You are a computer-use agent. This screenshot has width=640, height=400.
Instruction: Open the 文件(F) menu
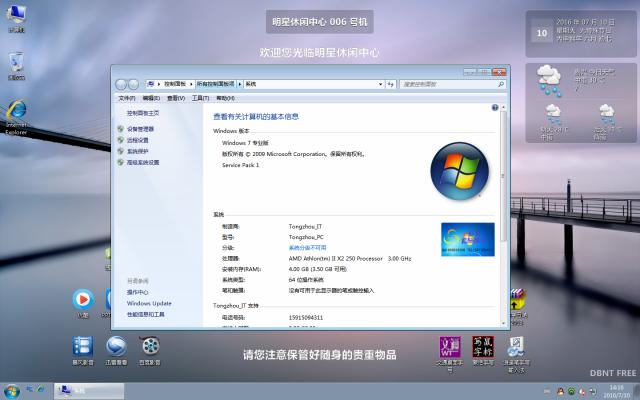point(127,98)
